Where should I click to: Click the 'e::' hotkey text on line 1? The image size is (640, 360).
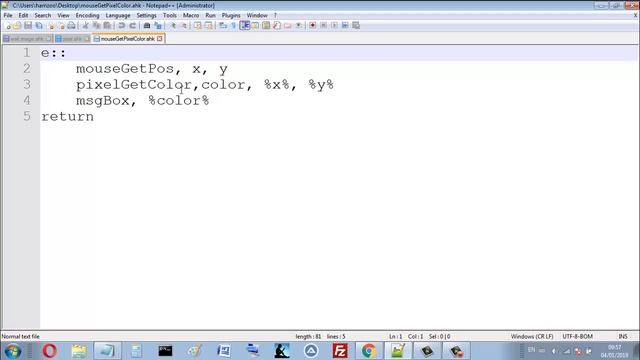53,53
